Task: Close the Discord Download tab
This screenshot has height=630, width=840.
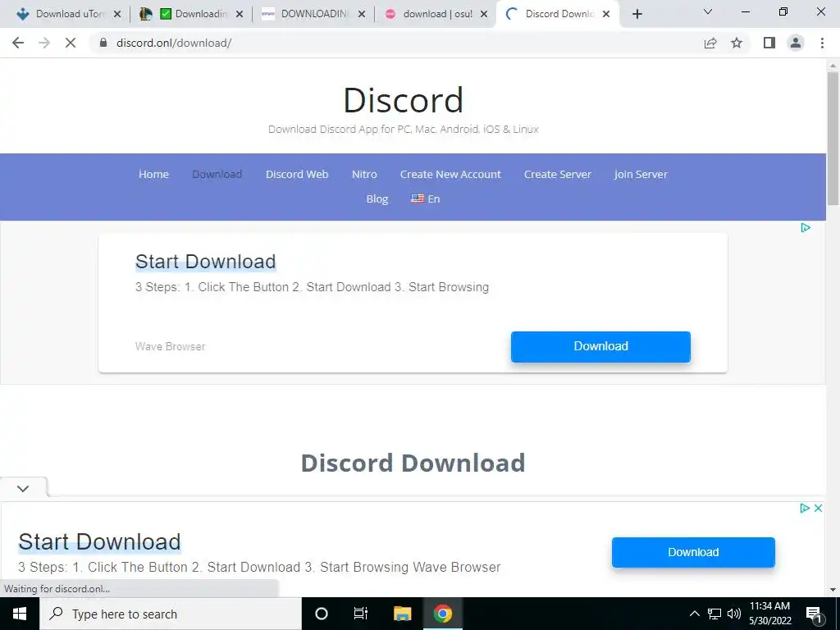Action: pos(606,14)
